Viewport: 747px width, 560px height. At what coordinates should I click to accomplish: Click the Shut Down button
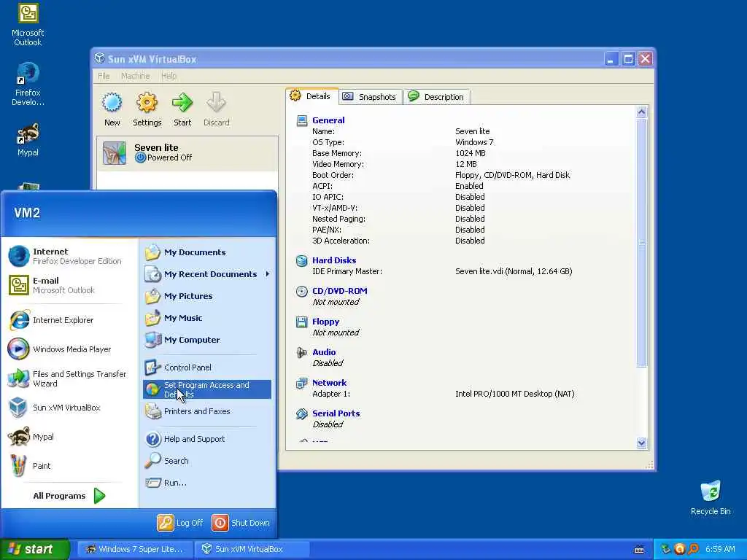coord(241,523)
